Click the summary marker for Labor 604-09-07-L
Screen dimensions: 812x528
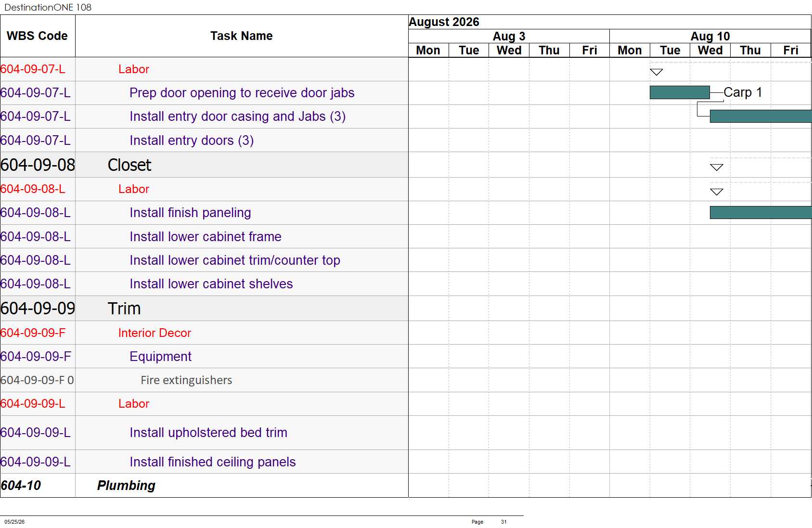[656, 72]
